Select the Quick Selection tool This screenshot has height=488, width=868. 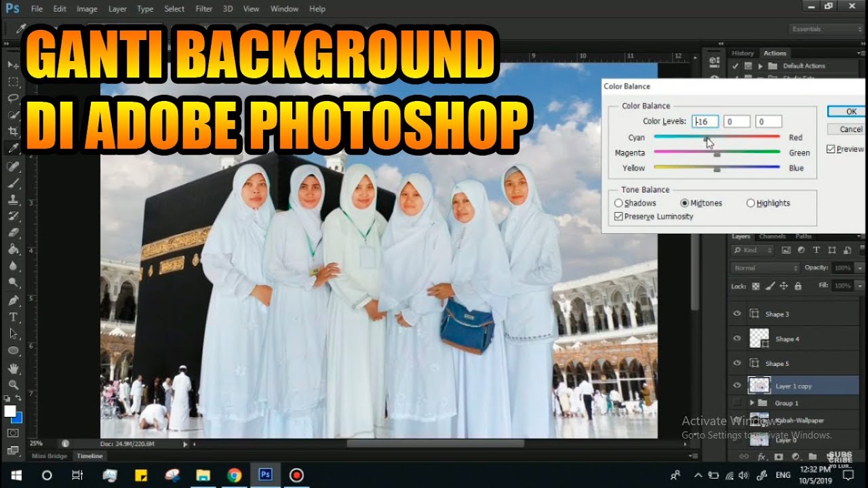coord(13,115)
